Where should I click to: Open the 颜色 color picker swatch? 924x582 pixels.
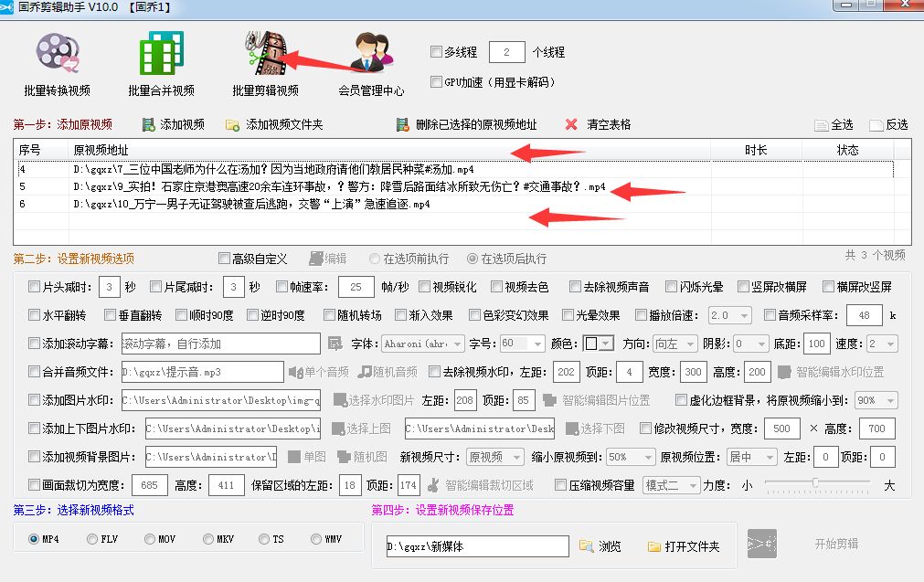(x=598, y=344)
